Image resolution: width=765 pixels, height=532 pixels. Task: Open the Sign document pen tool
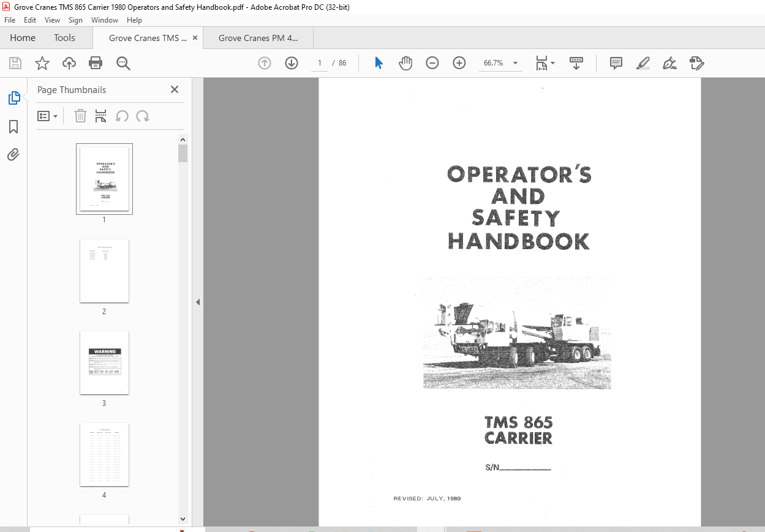pos(669,63)
